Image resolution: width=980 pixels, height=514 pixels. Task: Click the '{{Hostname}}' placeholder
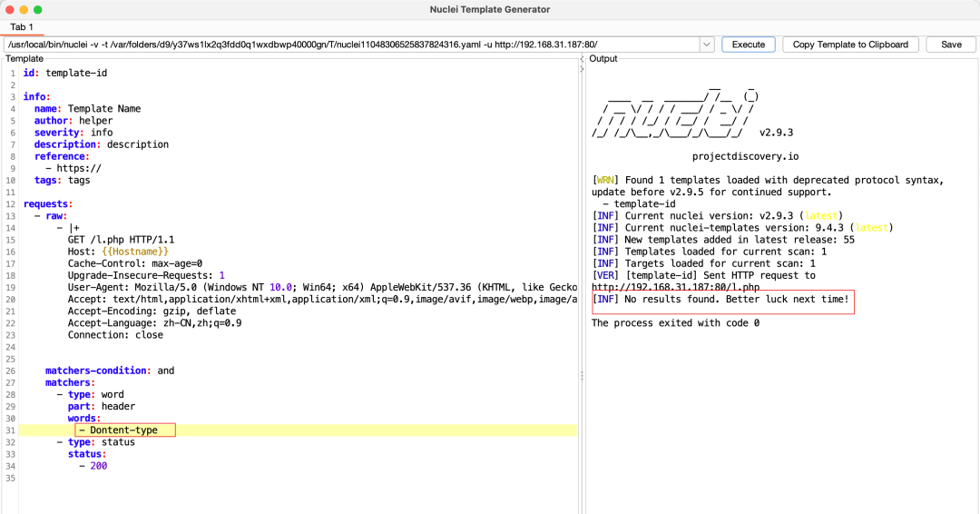[135, 252]
